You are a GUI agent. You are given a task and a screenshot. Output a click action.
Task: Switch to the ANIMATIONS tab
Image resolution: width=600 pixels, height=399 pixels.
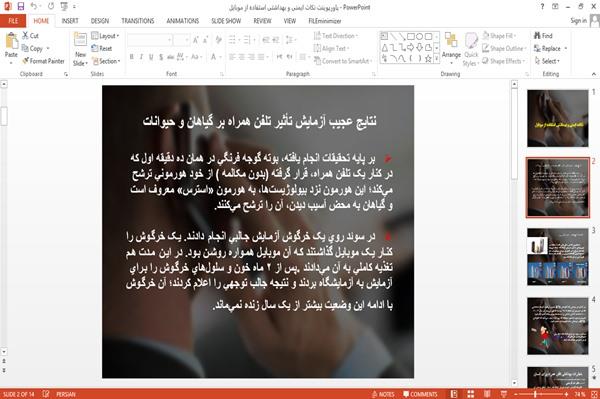[183, 21]
